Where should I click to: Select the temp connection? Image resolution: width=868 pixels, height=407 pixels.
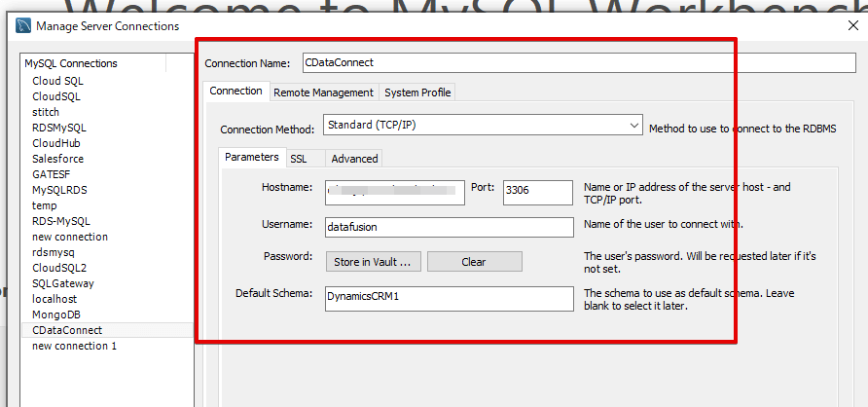(x=45, y=205)
